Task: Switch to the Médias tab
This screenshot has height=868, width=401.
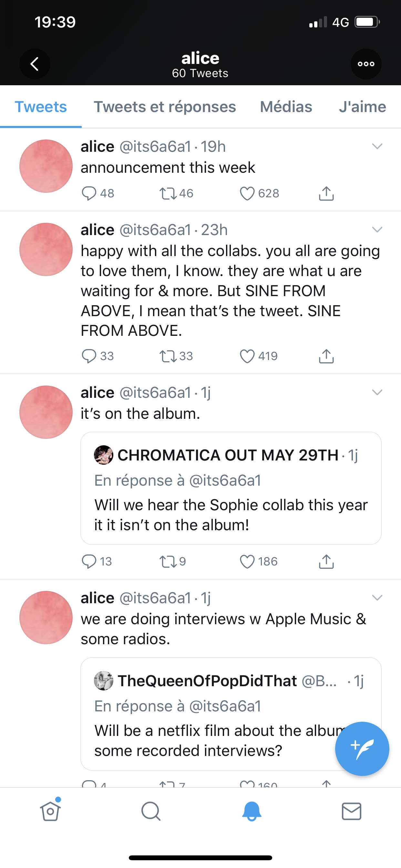Action: (286, 107)
